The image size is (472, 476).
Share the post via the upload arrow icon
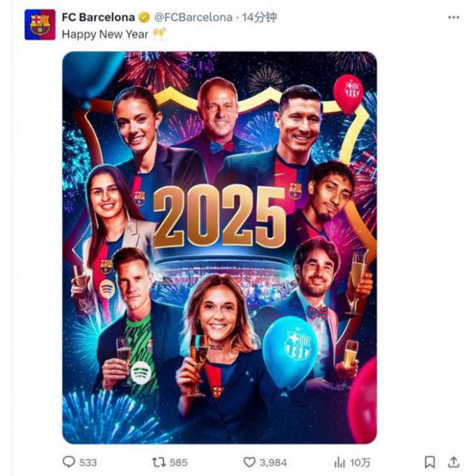tap(453, 462)
